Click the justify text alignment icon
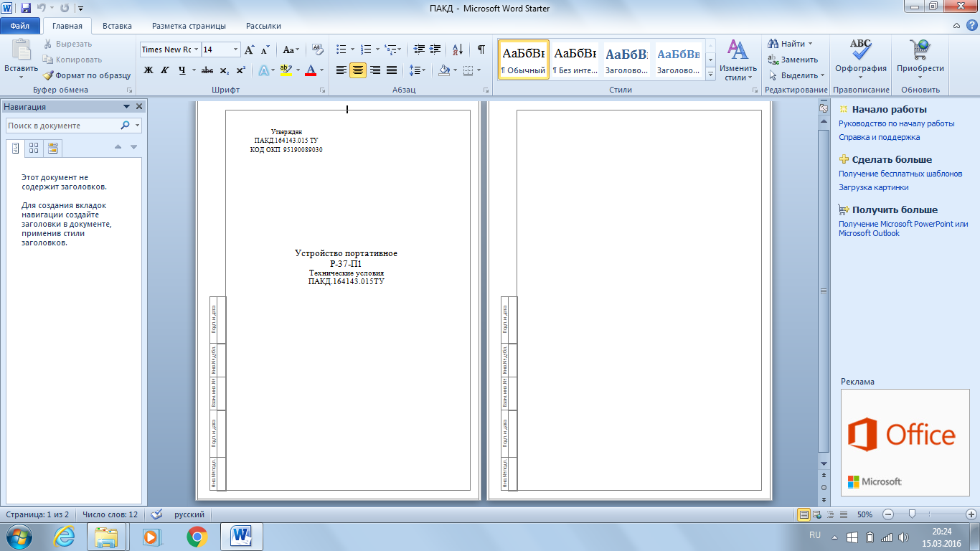The width and height of the screenshot is (980, 551). (392, 70)
